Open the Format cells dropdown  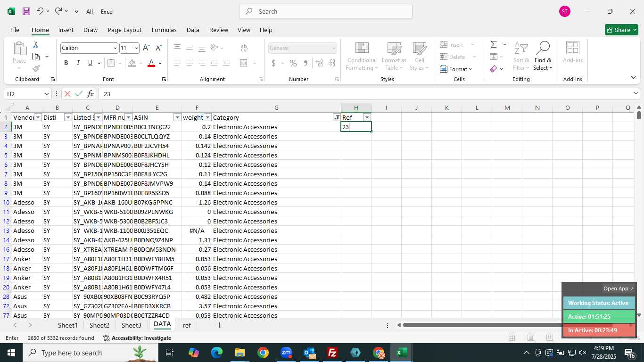(456, 69)
